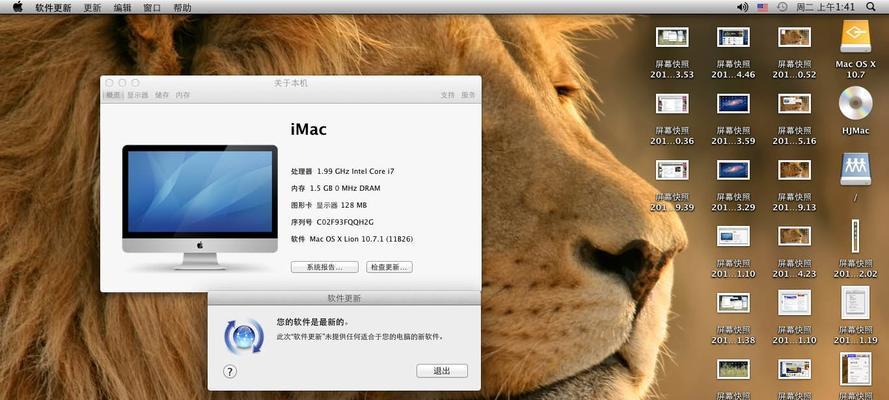
Task: Open the 帮助 menu
Action: [182, 7]
